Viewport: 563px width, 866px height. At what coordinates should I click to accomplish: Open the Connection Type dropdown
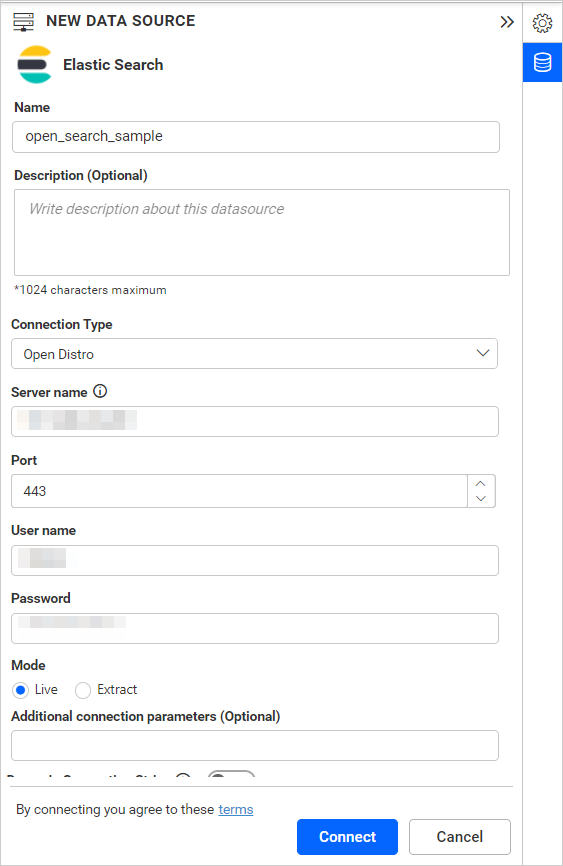point(254,353)
